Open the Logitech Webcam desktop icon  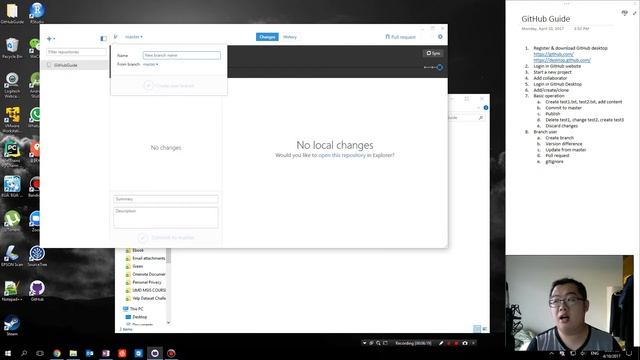(12, 85)
